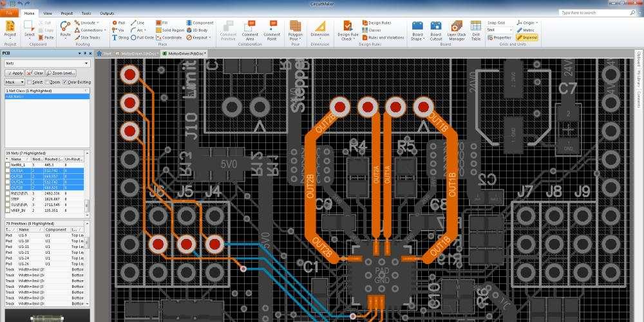Toggle the Zoom checkbox in PCB panel

pos(47,82)
